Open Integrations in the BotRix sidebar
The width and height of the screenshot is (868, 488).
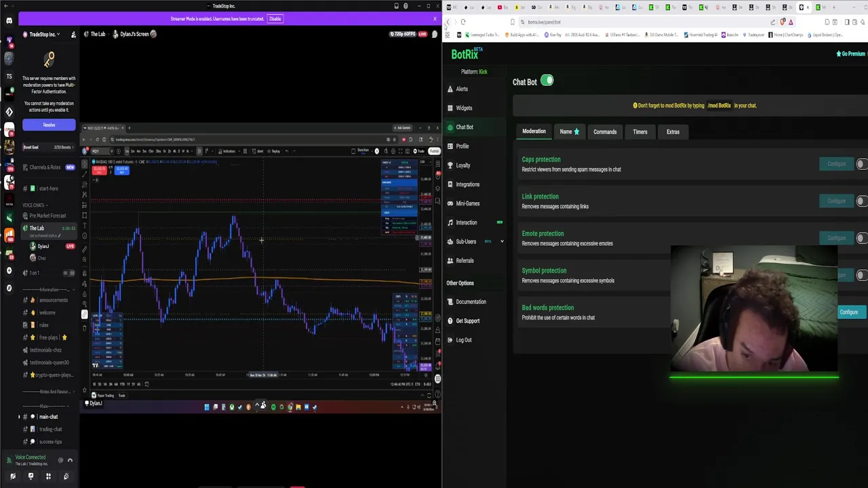[467, 184]
